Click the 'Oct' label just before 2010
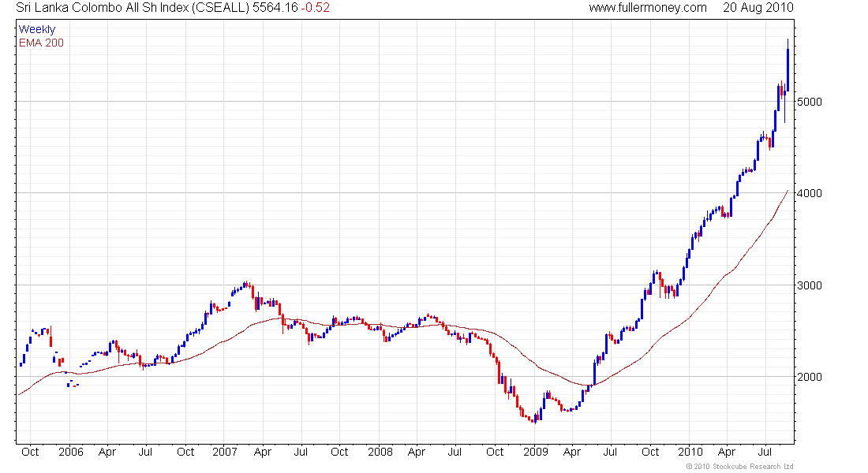The width and height of the screenshot is (868, 473). click(650, 452)
